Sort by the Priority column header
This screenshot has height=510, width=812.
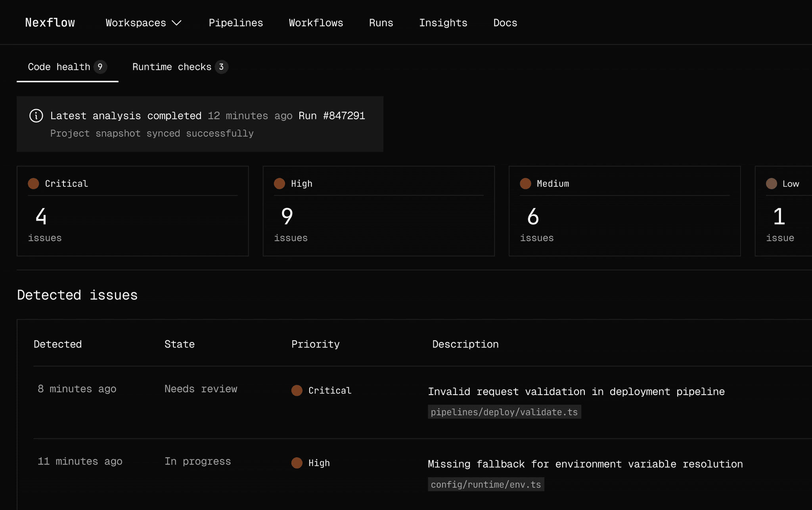[315, 344]
